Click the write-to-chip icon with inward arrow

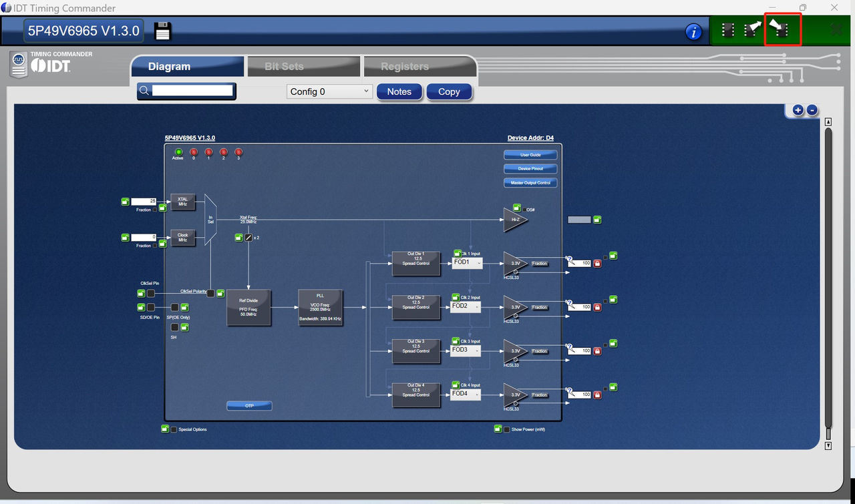779,29
